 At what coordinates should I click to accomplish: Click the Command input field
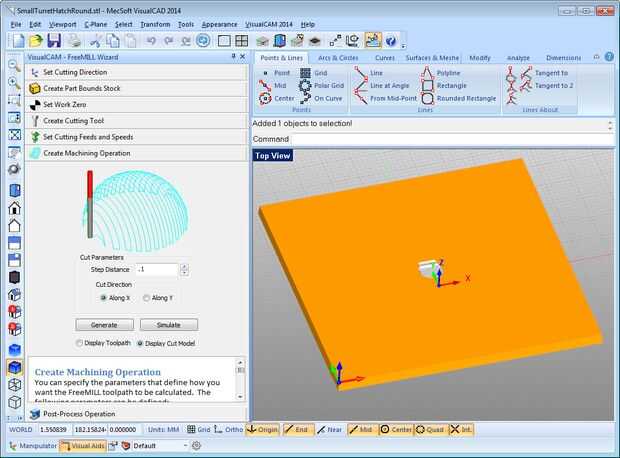[x=452, y=139]
